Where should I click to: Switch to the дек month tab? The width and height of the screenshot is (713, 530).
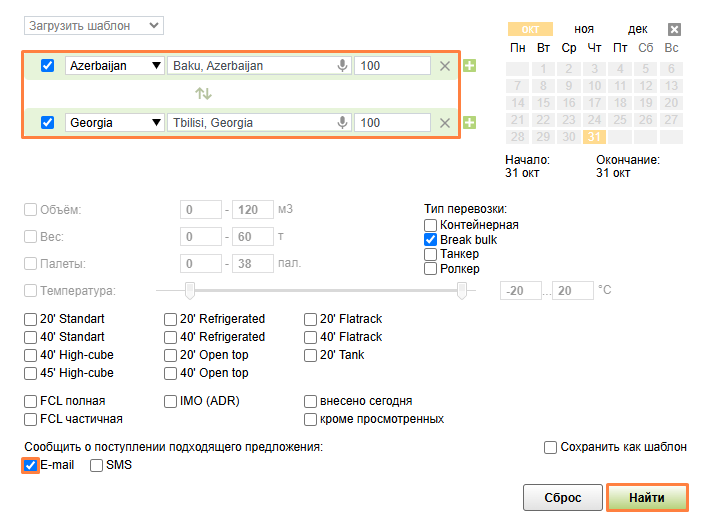pyautogui.click(x=637, y=30)
